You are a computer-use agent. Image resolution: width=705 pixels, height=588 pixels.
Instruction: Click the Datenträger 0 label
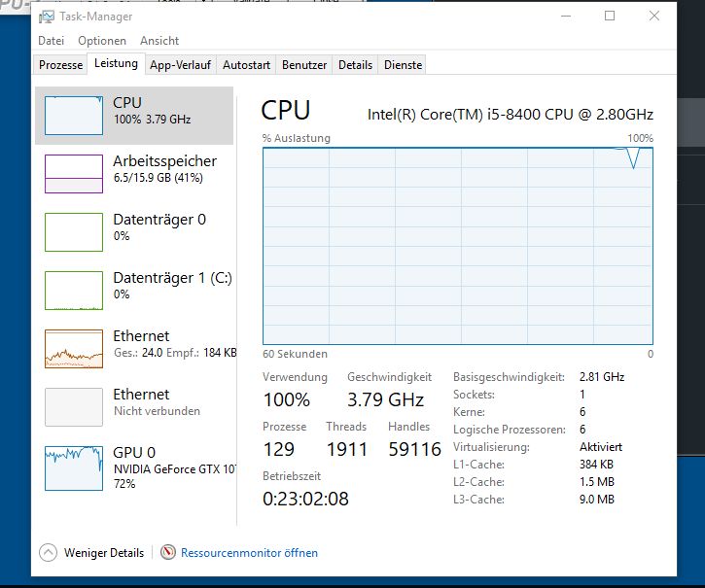(159, 220)
